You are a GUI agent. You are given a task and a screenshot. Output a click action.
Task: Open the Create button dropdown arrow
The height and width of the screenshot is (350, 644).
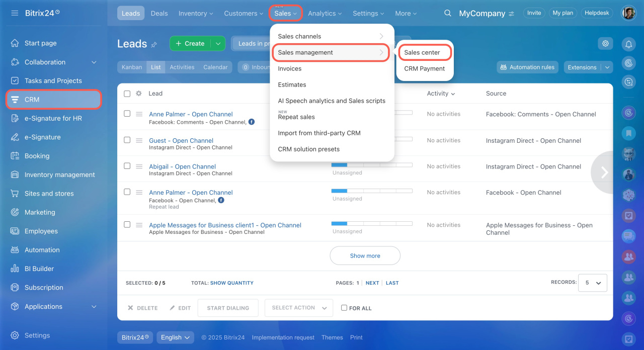point(218,43)
